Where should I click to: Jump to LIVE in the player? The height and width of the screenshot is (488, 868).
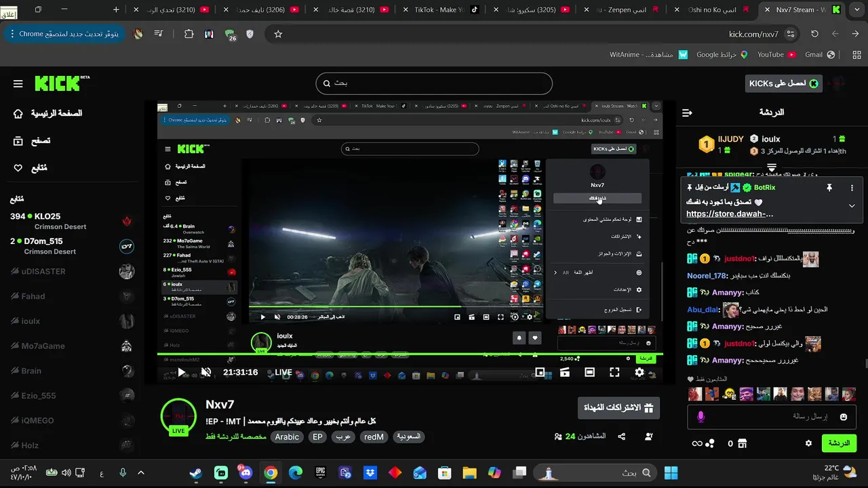click(283, 373)
